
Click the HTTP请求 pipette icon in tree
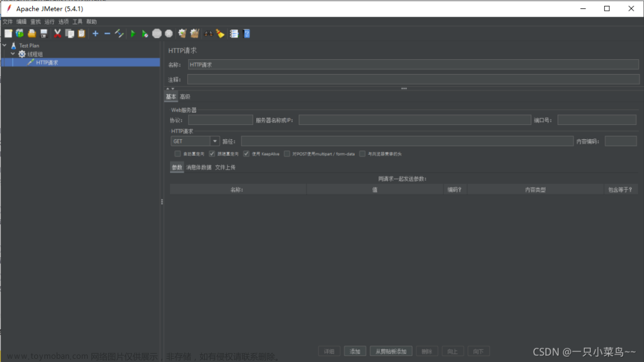pyautogui.click(x=30, y=62)
